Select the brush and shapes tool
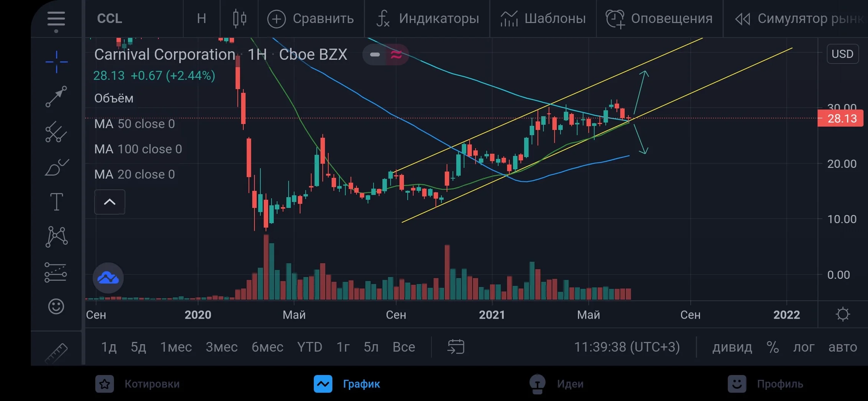Image resolution: width=868 pixels, height=401 pixels. click(56, 167)
